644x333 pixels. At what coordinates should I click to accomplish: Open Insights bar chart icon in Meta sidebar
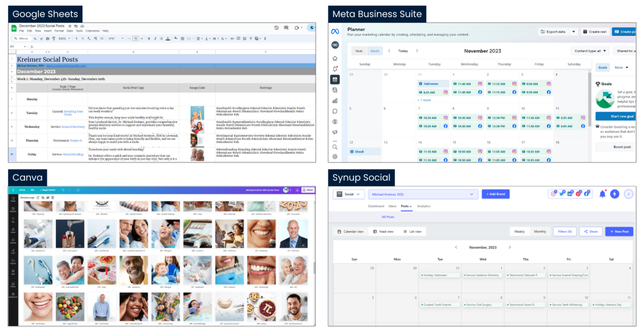click(335, 100)
